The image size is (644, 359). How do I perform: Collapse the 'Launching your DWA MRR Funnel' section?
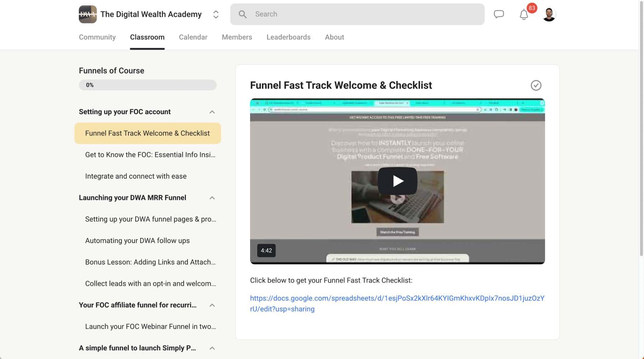[x=212, y=197]
